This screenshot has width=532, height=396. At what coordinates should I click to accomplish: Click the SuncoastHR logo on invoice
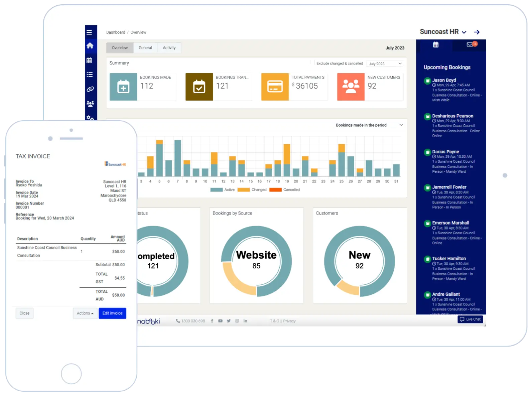click(x=115, y=164)
